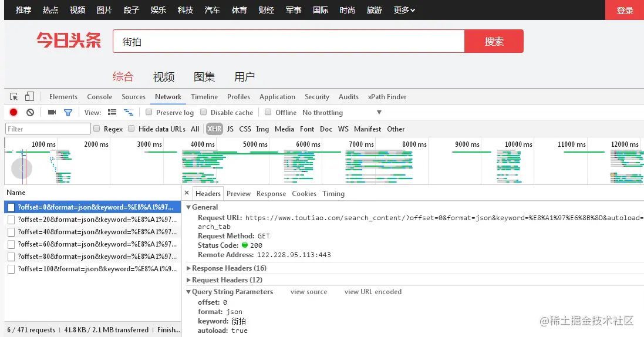Filter requests by WS type
Viewport: 644px width, 337px height.
point(343,129)
